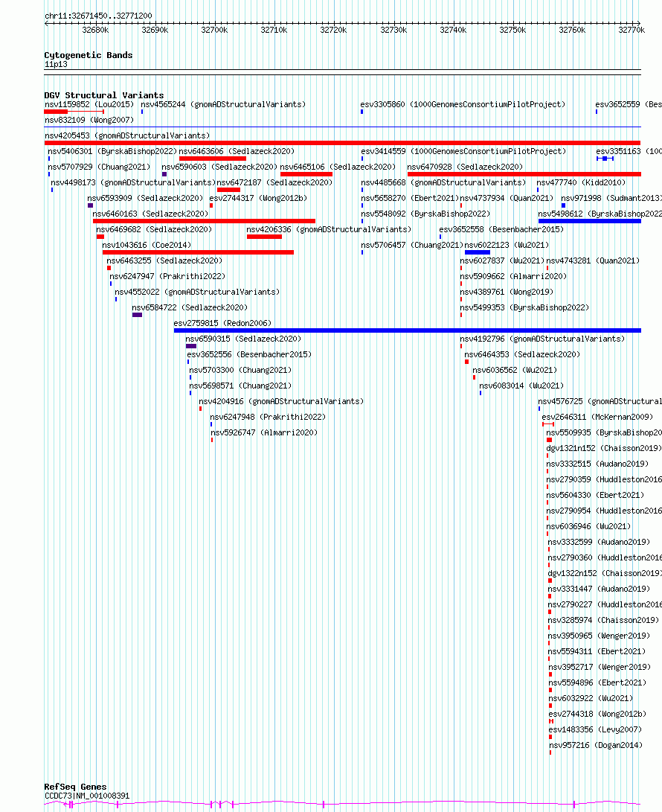The width and height of the screenshot is (662, 812).
Task: Click the 32720k ruler label
Action: [x=333, y=30]
